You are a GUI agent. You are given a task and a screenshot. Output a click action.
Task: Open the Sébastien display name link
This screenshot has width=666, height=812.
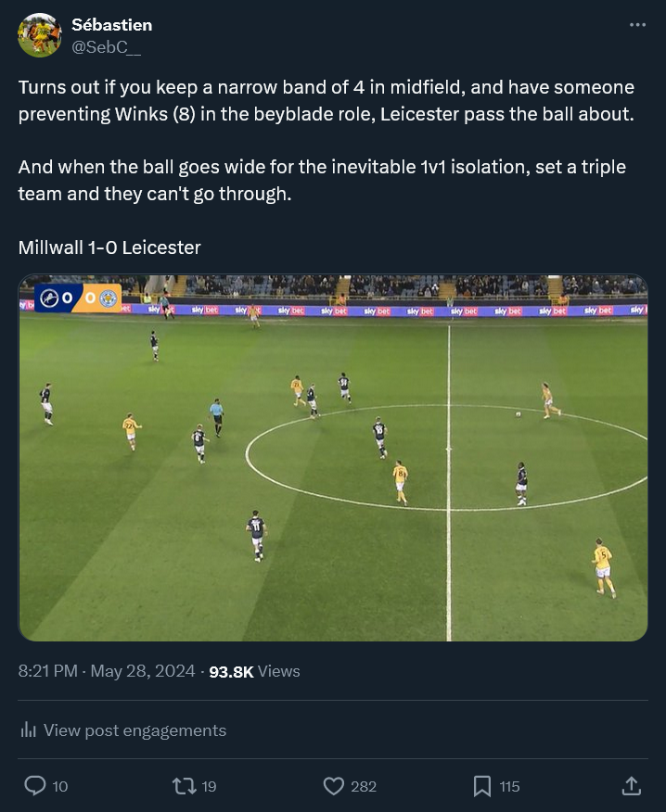coord(112,25)
